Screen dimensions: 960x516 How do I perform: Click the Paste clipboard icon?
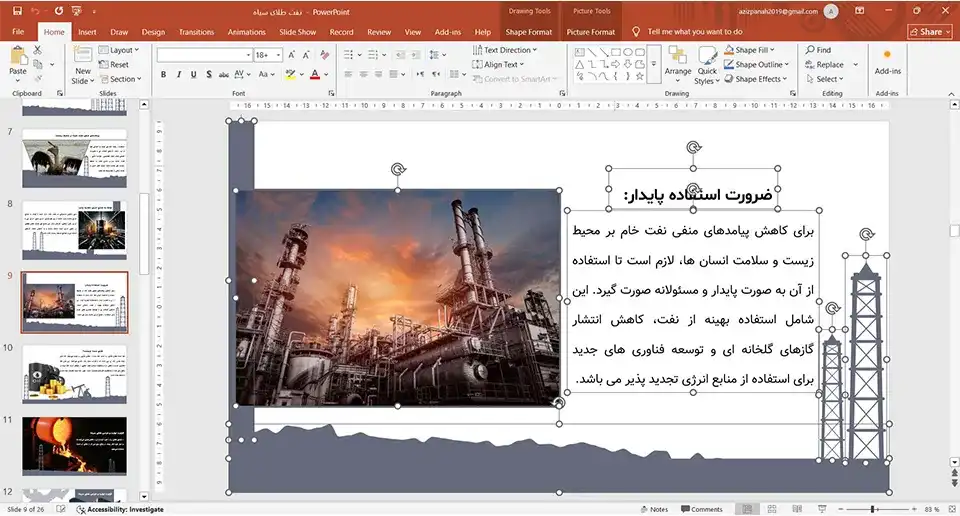pyautogui.click(x=18, y=56)
